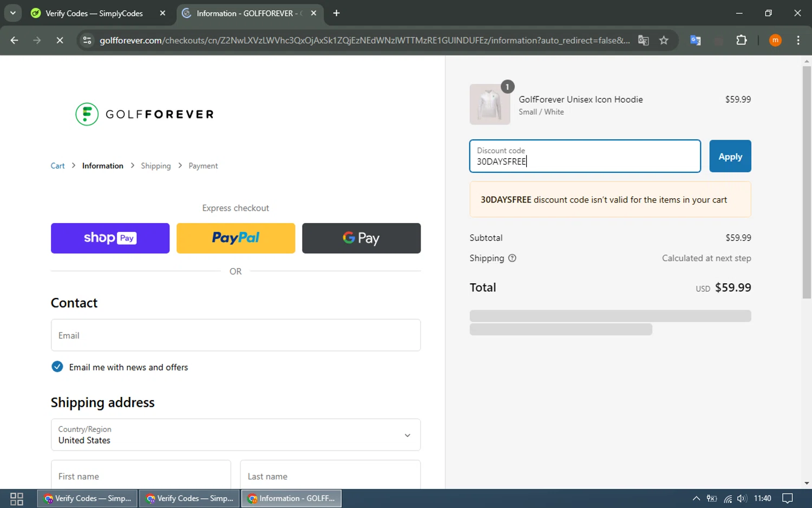Open the orange profile avatar

click(x=775, y=40)
